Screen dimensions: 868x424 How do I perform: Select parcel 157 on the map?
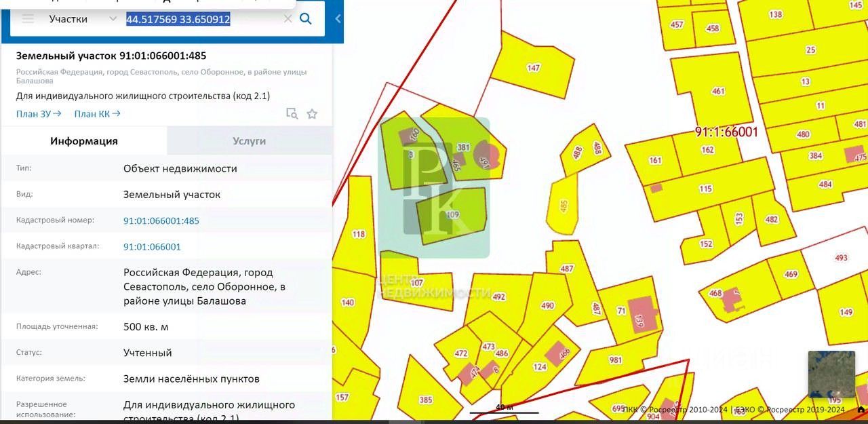[342, 398]
